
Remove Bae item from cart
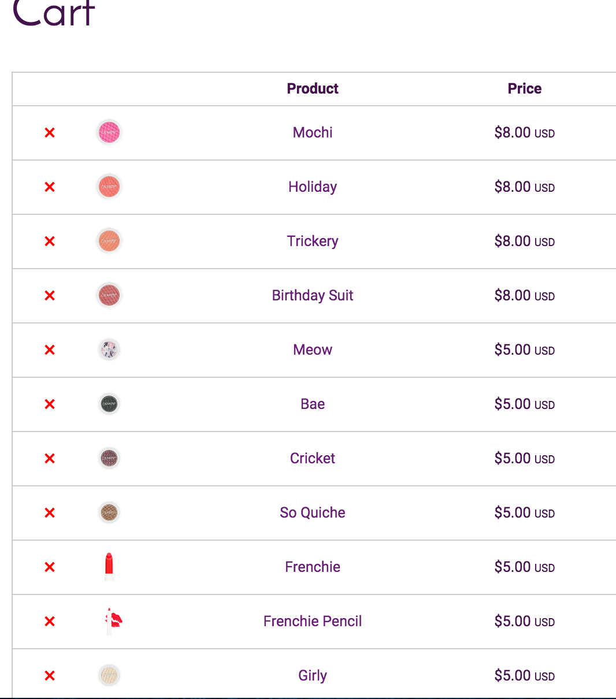pos(50,404)
